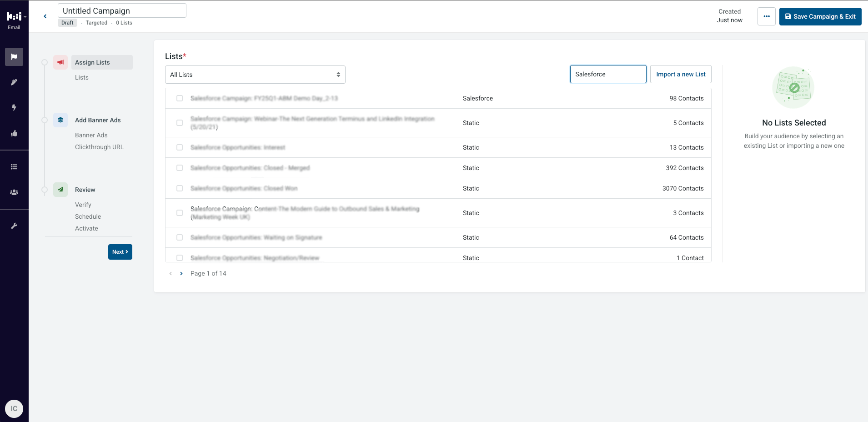Image resolution: width=868 pixels, height=422 pixels.
Task: Click the Next button
Action: pyautogui.click(x=120, y=252)
